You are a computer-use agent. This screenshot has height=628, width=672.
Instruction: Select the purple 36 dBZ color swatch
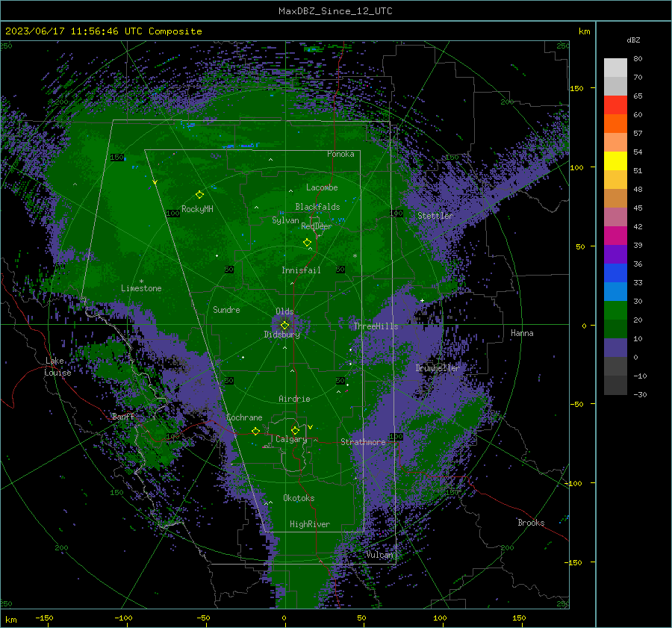[x=615, y=254]
